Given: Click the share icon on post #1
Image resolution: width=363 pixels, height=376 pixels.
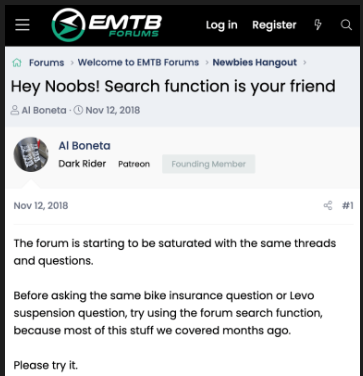Looking at the screenshot, I should point(328,205).
